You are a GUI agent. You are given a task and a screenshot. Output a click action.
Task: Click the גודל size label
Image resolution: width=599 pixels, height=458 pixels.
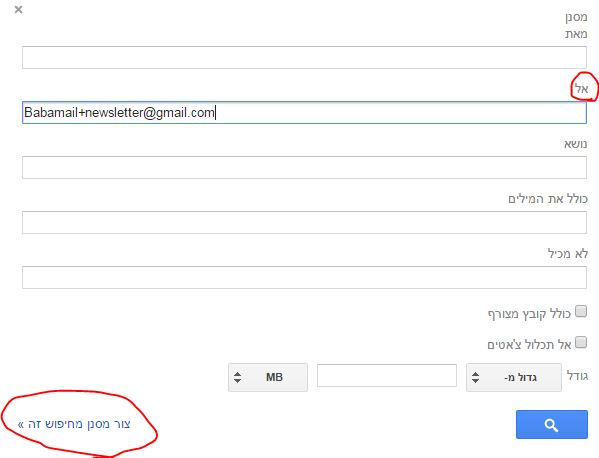tap(577, 375)
